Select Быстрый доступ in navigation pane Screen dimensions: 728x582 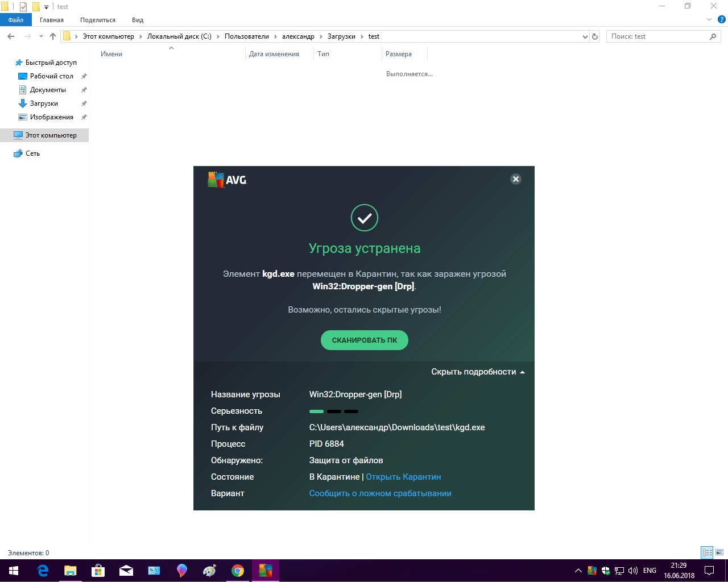click(51, 63)
